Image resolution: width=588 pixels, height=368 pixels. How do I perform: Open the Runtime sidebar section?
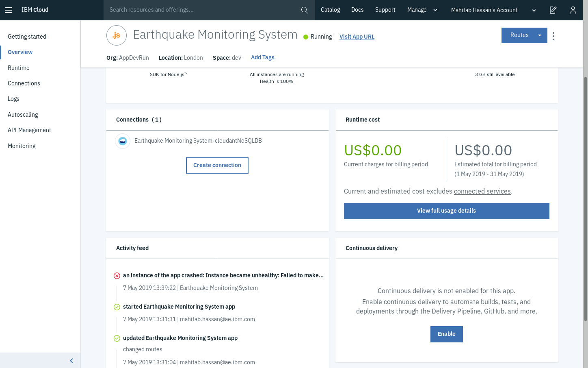19,68
